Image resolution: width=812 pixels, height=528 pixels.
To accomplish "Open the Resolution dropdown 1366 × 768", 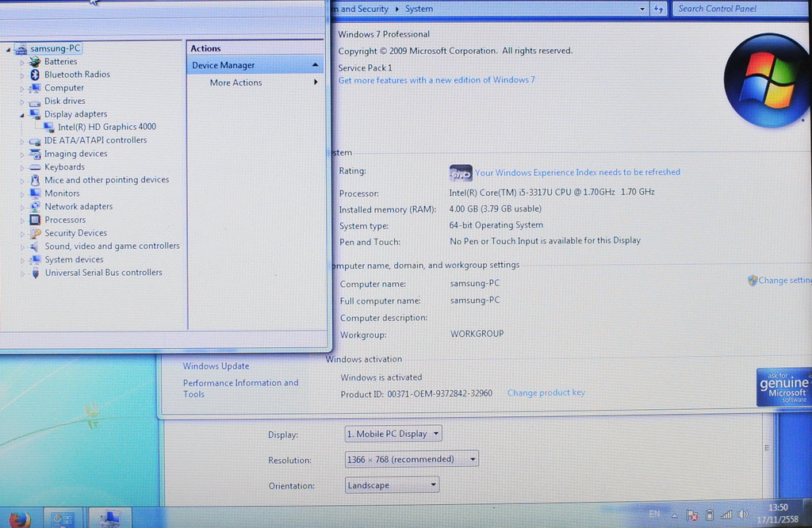I will click(412, 459).
